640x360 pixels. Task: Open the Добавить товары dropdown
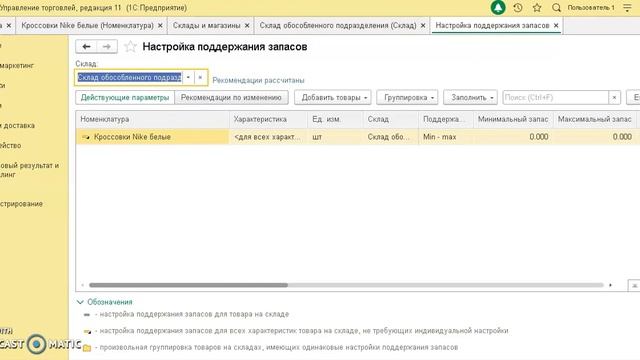click(x=333, y=98)
